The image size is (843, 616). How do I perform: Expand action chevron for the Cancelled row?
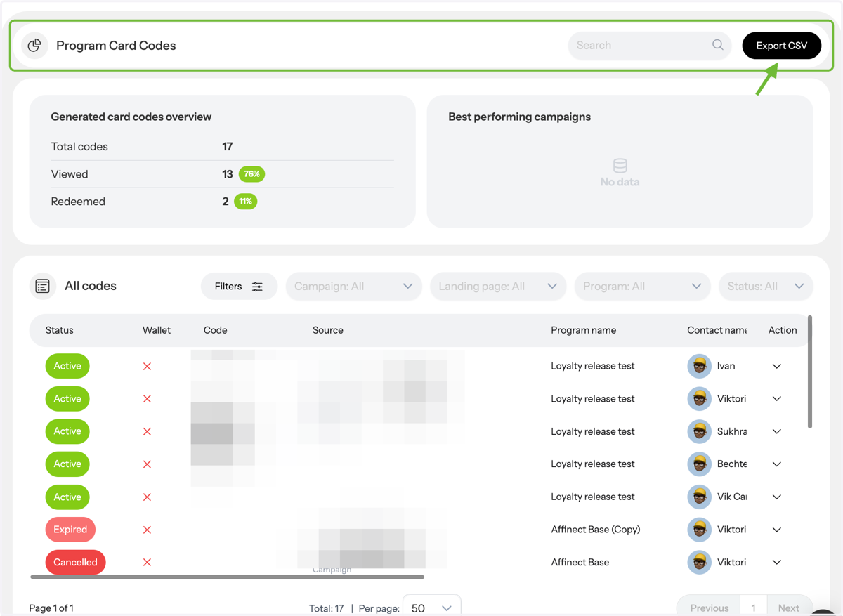point(777,562)
